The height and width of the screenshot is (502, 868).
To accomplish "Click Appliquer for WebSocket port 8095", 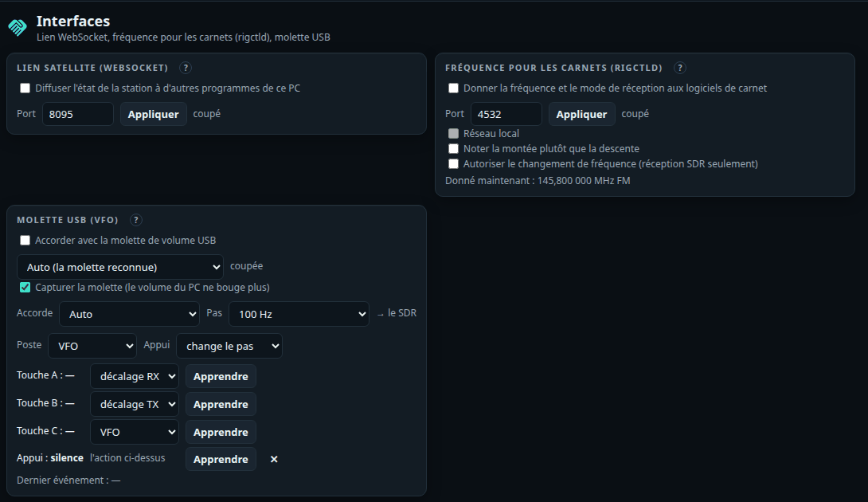I will pos(154,114).
